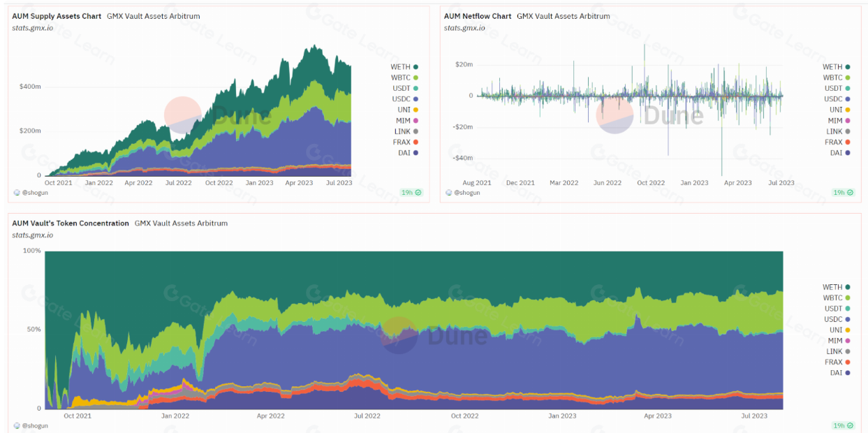Click the 19h refresh badge on Token Concentration chart
868x433 pixels.
(x=842, y=425)
